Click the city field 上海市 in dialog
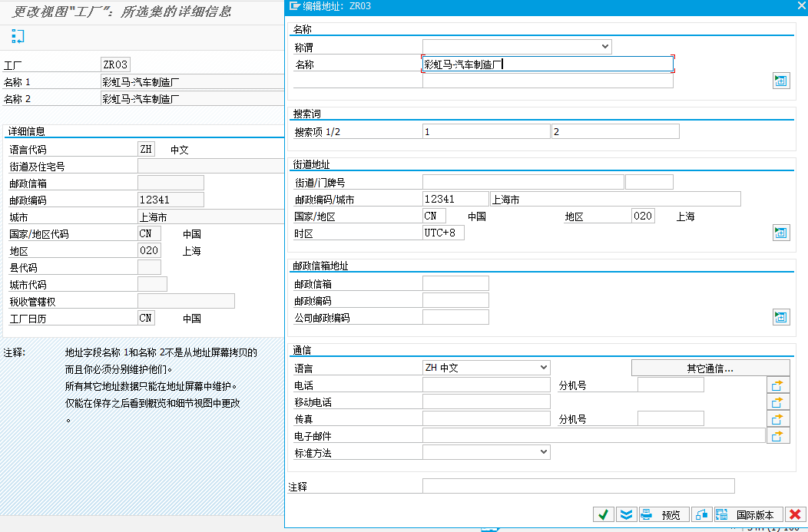 pyautogui.click(x=615, y=199)
